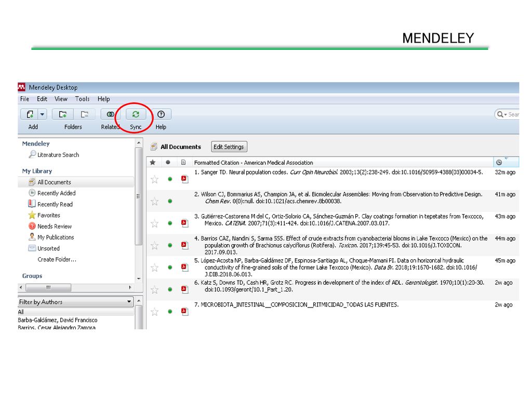Open Literature Search
This screenshot has width=532, height=399.
click(x=58, y=155)
